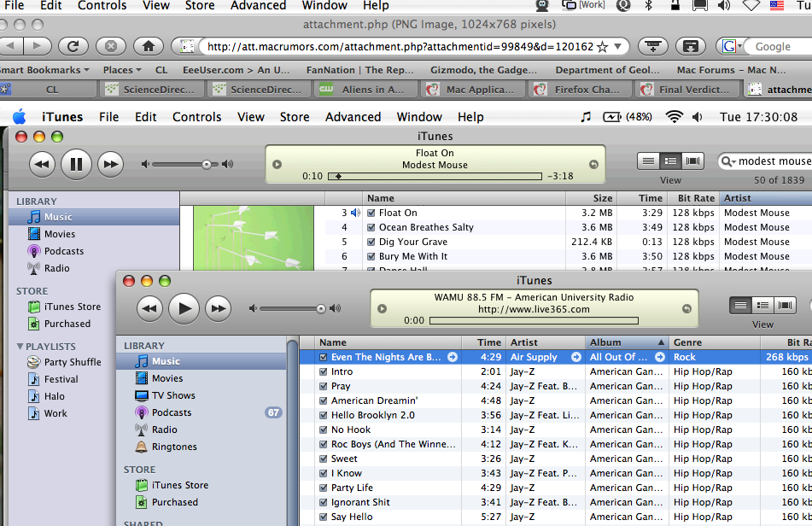Select Cover Flow view in back iTunes

[693, 161]
